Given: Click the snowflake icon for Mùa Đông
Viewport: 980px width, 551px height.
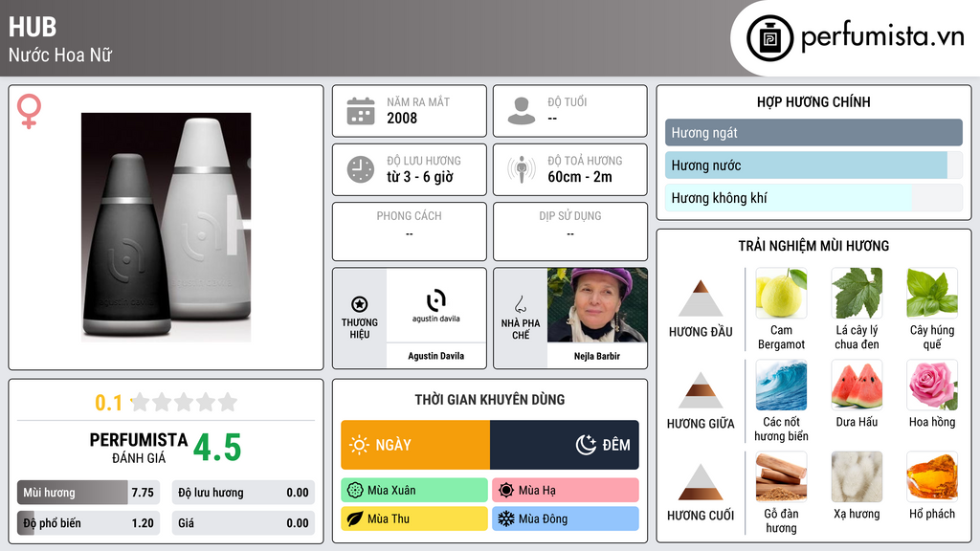Looking at the screenshot, I should (506, 518).
